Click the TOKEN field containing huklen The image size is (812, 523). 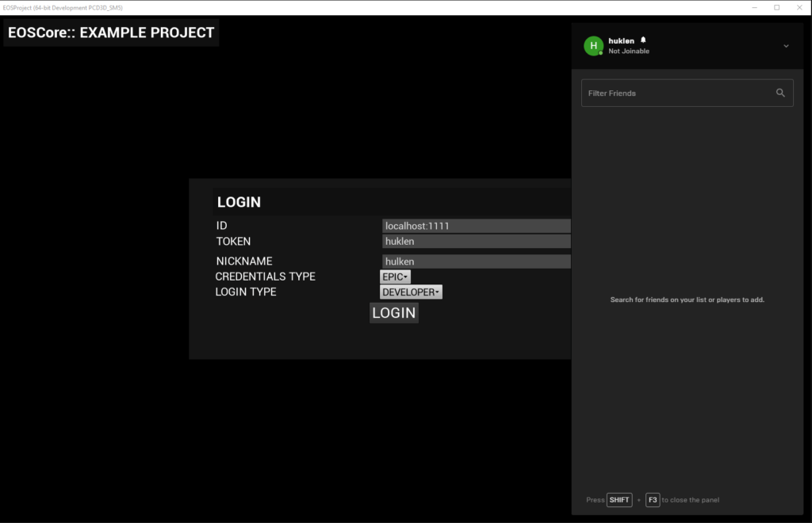coord(477,241)
